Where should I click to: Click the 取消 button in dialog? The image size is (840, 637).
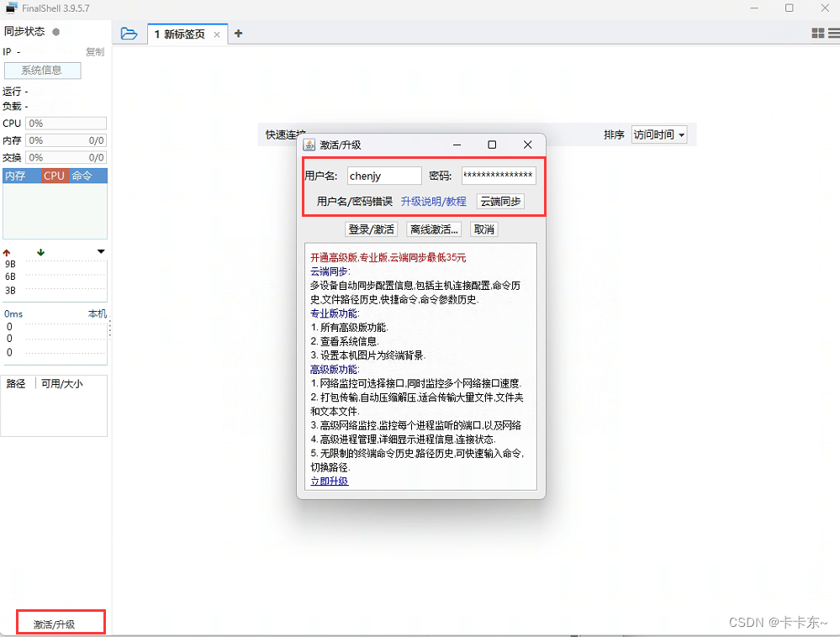(x=484, y=229)
